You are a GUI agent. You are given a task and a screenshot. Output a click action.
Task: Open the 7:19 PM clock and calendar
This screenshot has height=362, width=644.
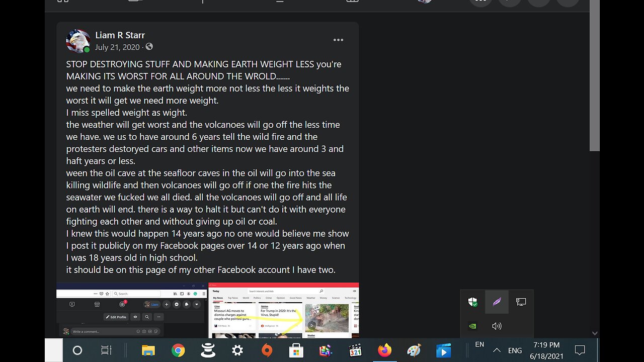pyautogui.click(x=547, y=350)
